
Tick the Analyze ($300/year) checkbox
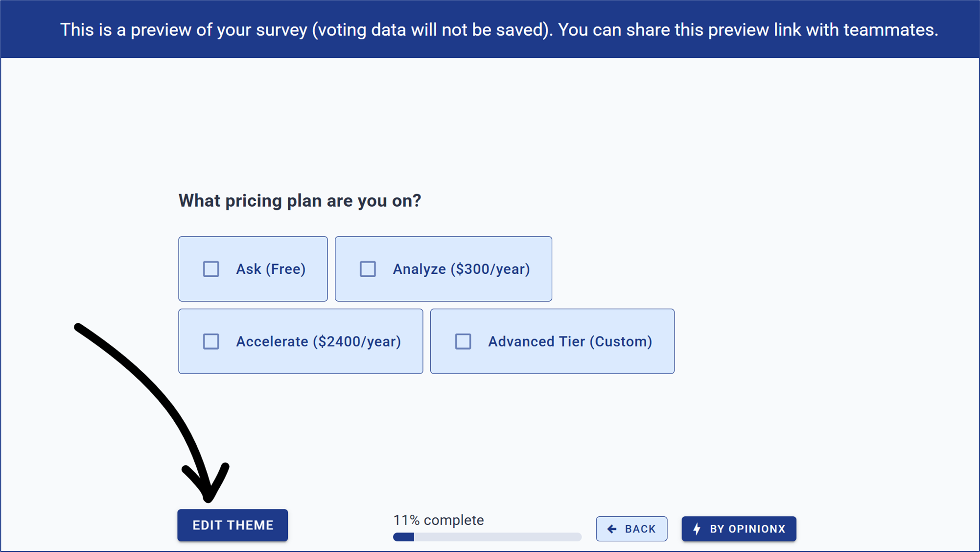(368, 269)
